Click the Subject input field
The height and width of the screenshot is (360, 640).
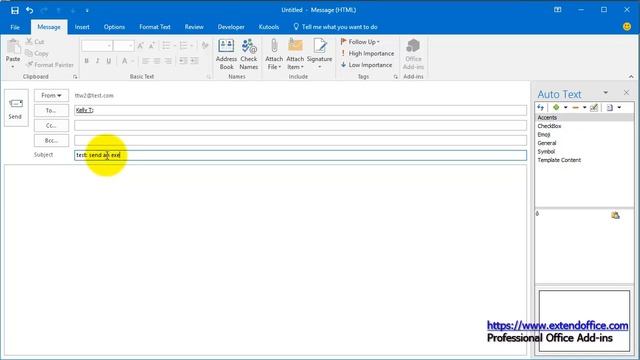[300, 155]
